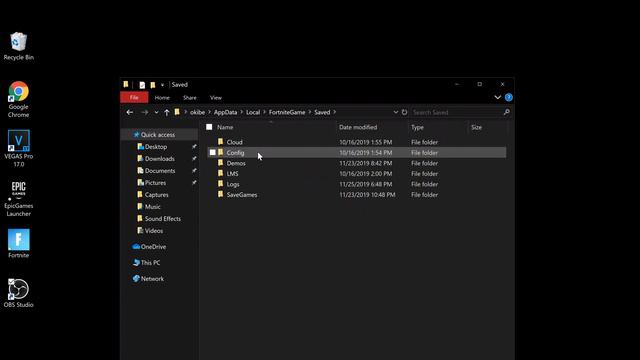Click Demos date 11/23/2019 8:42 PM
The width and height of the screenshot is (640, 360).
(366, 163)
